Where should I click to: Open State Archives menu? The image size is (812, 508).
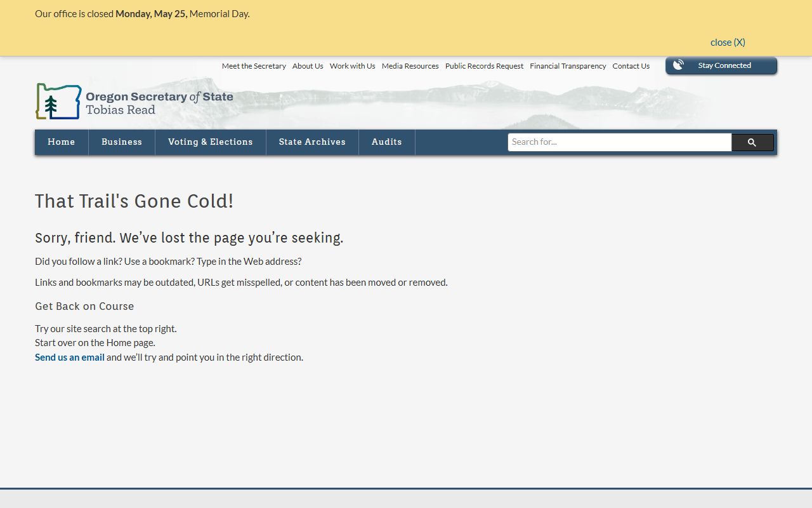[312, 142]
